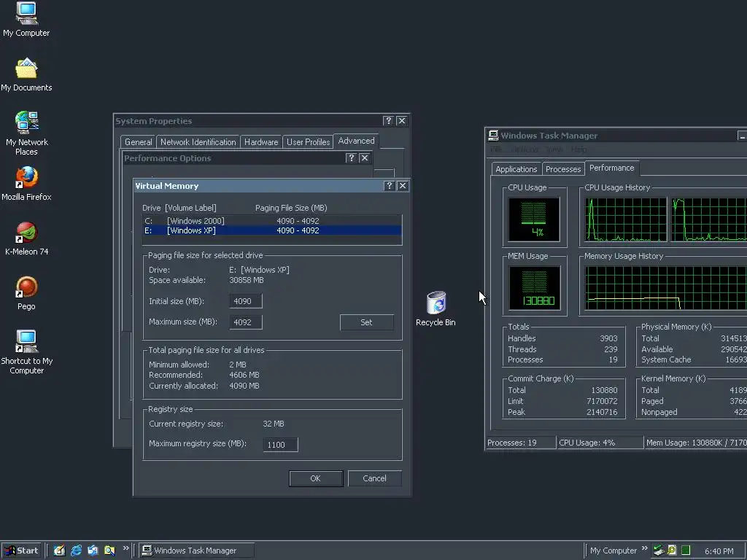Click the Initial size (MB) field
The height and width of the screenshot is (560, 747).
[x=246, y=301]
